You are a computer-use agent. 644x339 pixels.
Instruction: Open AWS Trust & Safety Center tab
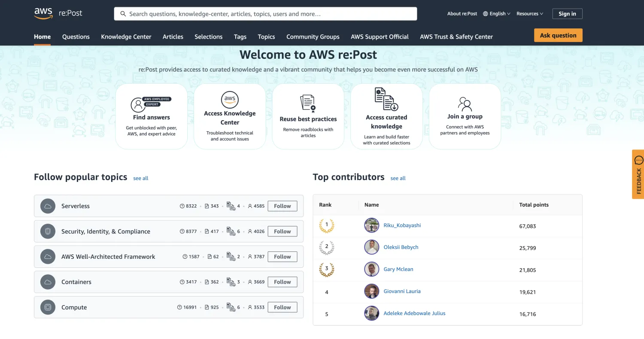pyautogui.click(x=456, y=37)
